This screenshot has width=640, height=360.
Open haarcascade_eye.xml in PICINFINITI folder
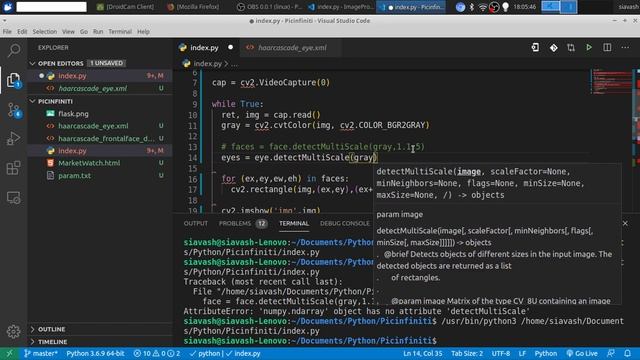pyautogui.click(x=100, y=126)
